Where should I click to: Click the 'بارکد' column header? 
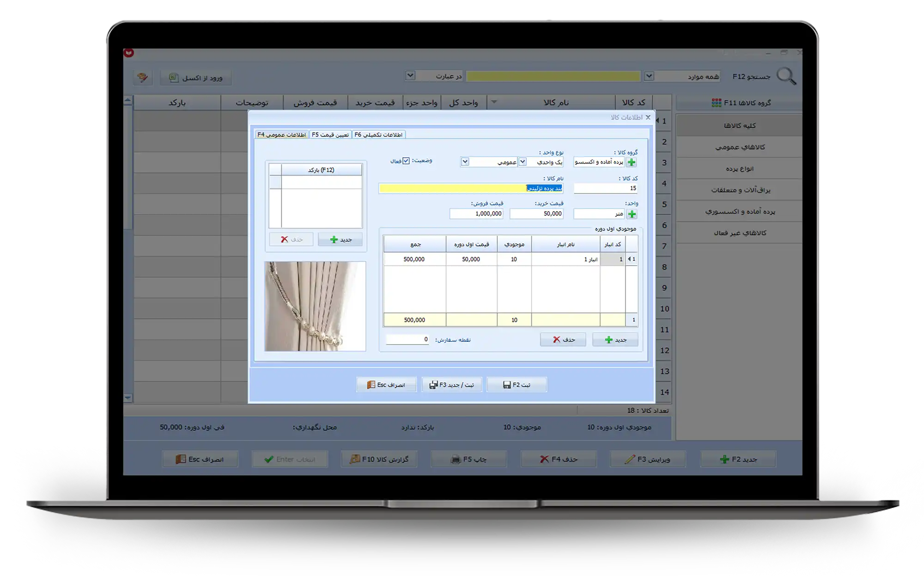(x=177, y=103)
